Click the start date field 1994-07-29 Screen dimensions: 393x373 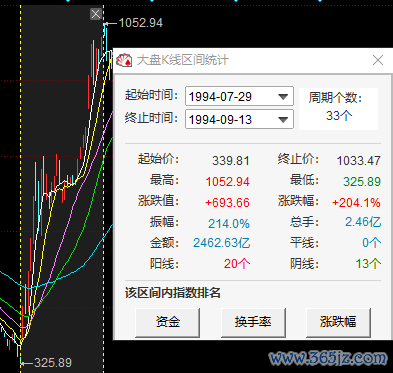click(239, 96)
